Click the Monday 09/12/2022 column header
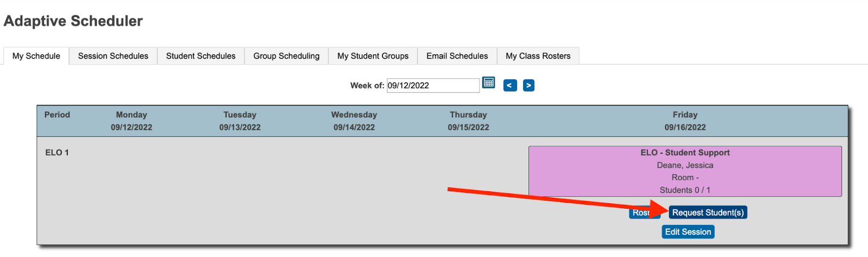 point(131,121)
